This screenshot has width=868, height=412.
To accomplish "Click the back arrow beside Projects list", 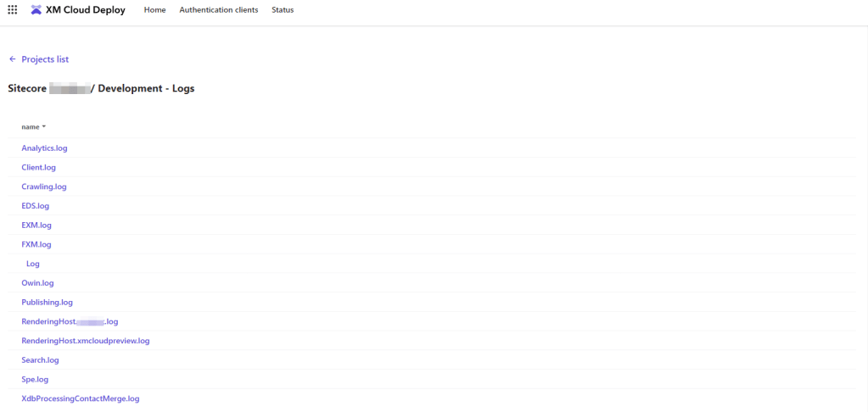I will [12, 59].
